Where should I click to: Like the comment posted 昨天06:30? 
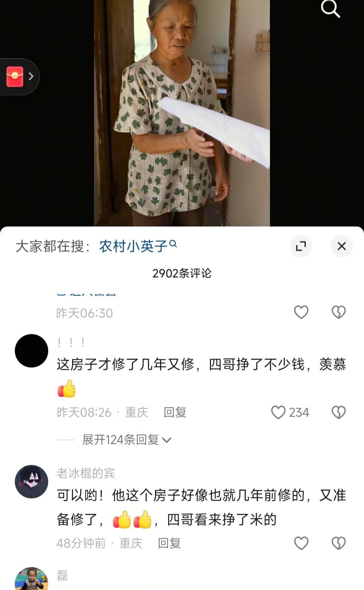(301, 312)
